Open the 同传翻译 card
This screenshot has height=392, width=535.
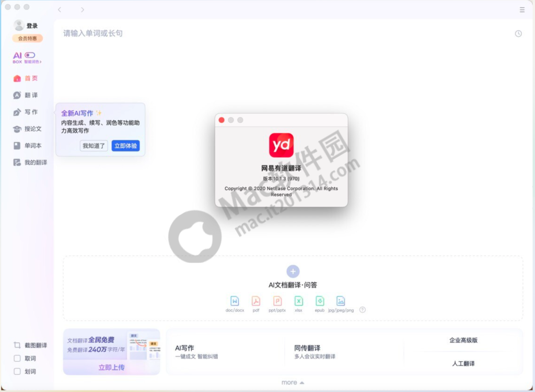344,352
